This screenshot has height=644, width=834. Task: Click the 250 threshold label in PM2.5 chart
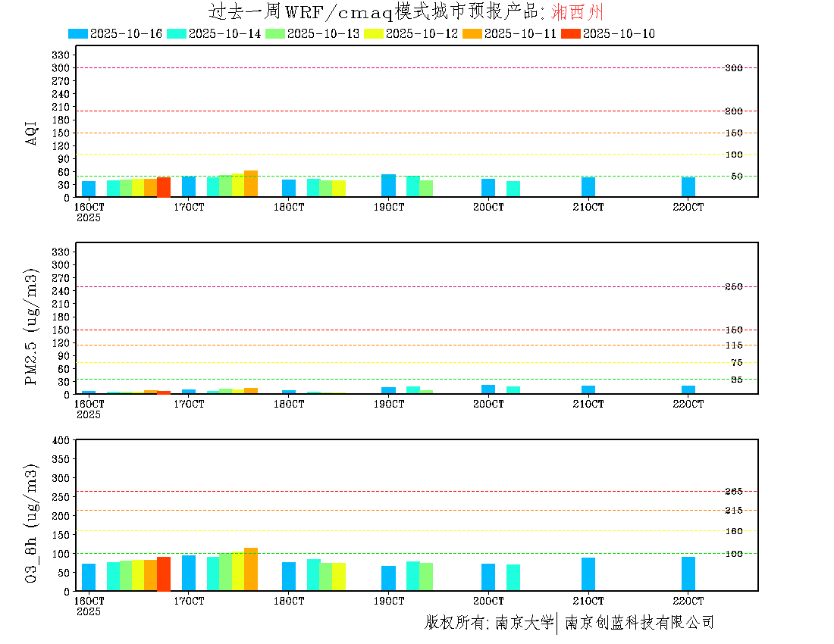pos(733,287)
